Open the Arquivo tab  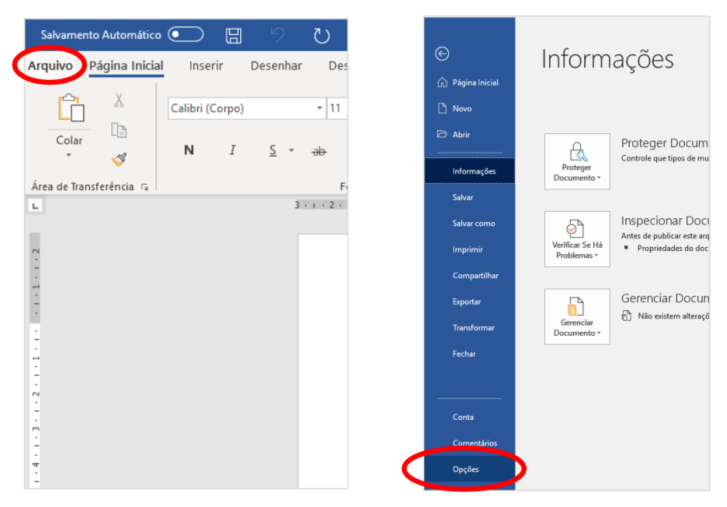point(50,66)
